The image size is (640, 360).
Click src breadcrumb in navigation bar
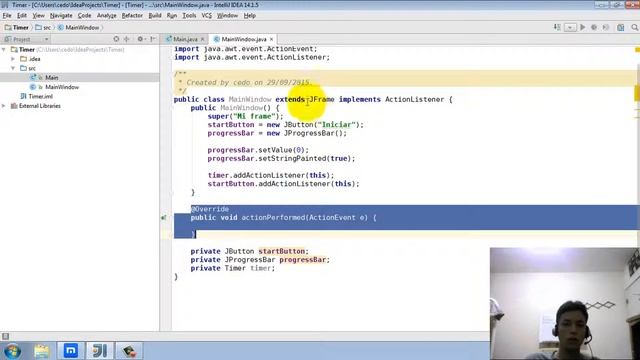pyautogui.click(x=43, y=27)
